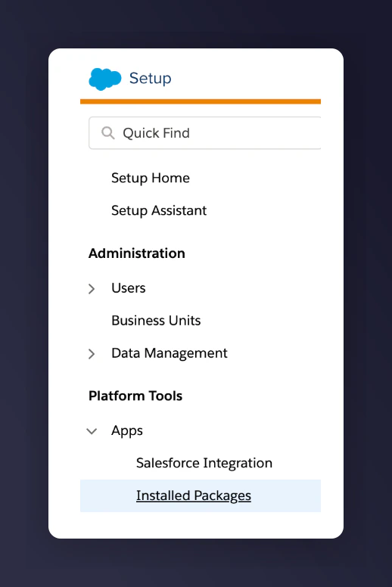Open Salesforce Integration
This screenshot has height=587, width=392.
[204, 463]
